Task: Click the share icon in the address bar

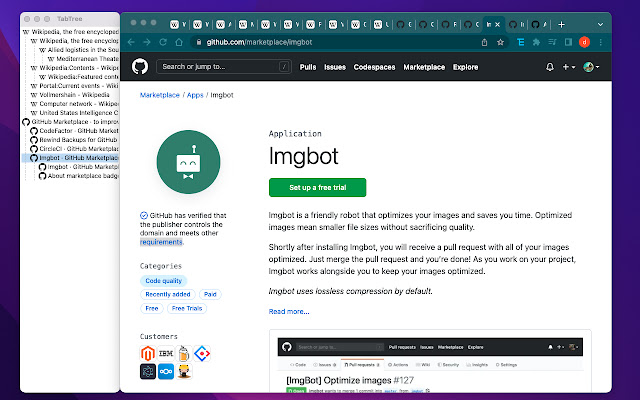Action: point(485,42)
